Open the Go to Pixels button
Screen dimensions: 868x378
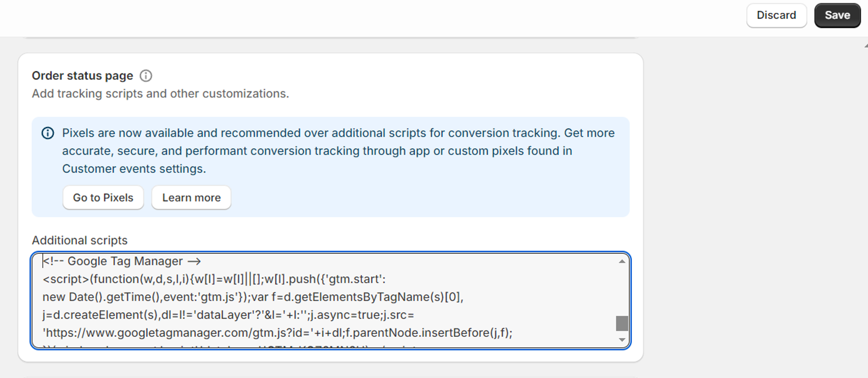click(x=103, y=197)
